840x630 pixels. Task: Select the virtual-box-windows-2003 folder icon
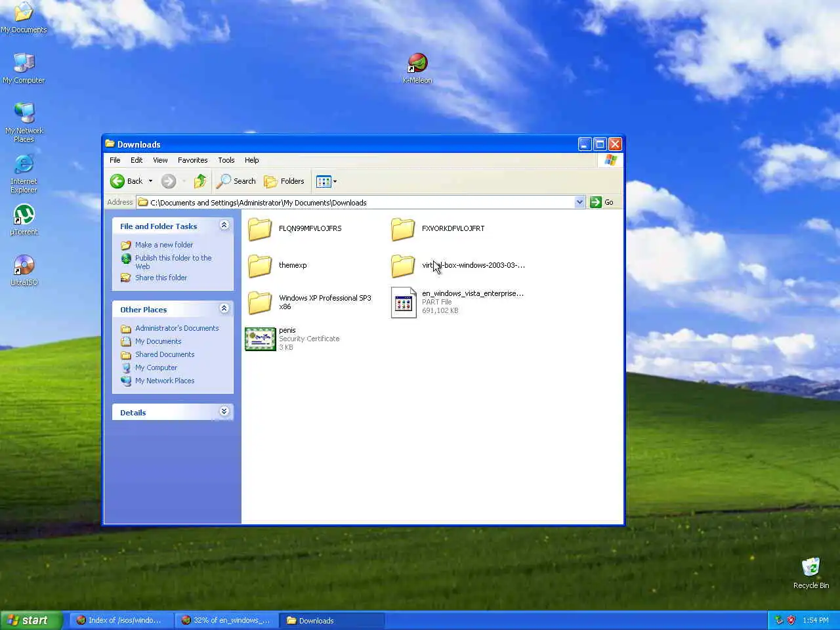point(403,266)
